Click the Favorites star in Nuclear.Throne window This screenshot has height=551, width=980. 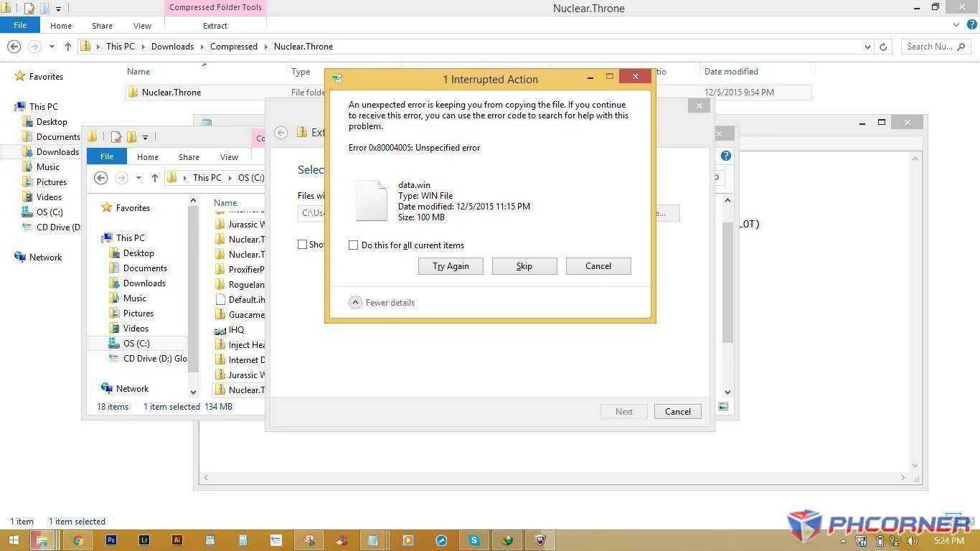coord(20,76)
